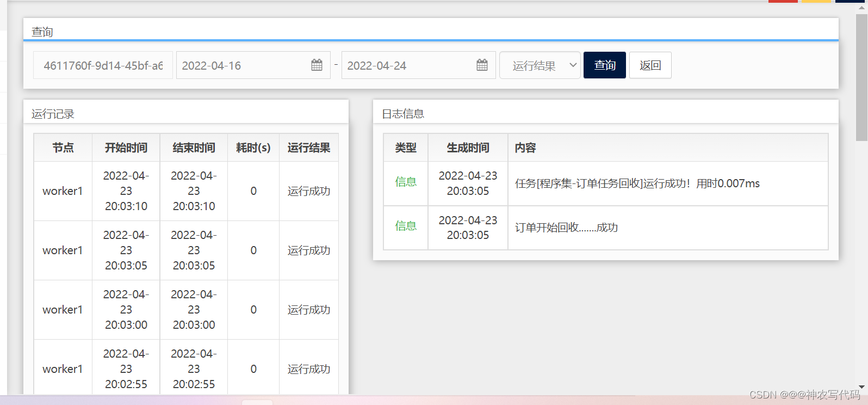Select the worker1 row starting 20:03:05
868x405 pixels.
(186, 250)
